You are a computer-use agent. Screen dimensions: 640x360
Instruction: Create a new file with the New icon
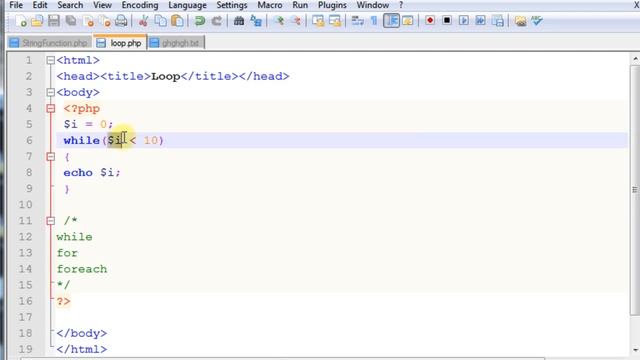point(21,21)
